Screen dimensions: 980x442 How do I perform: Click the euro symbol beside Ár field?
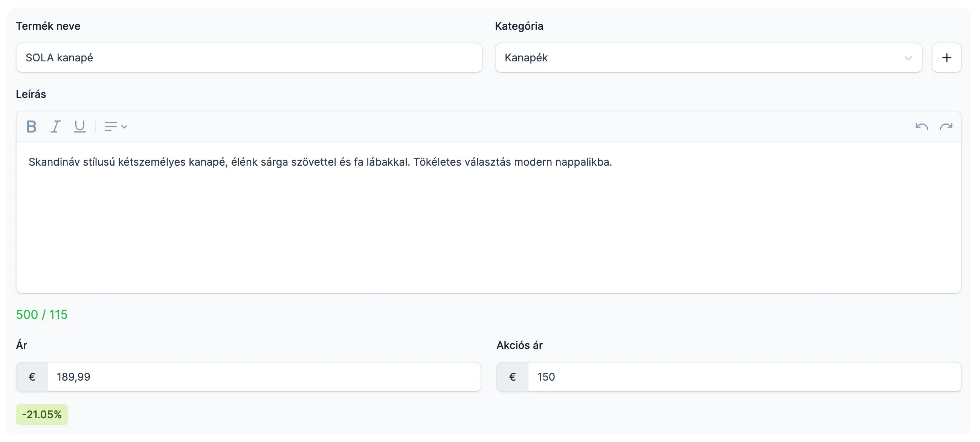[32, 376]
